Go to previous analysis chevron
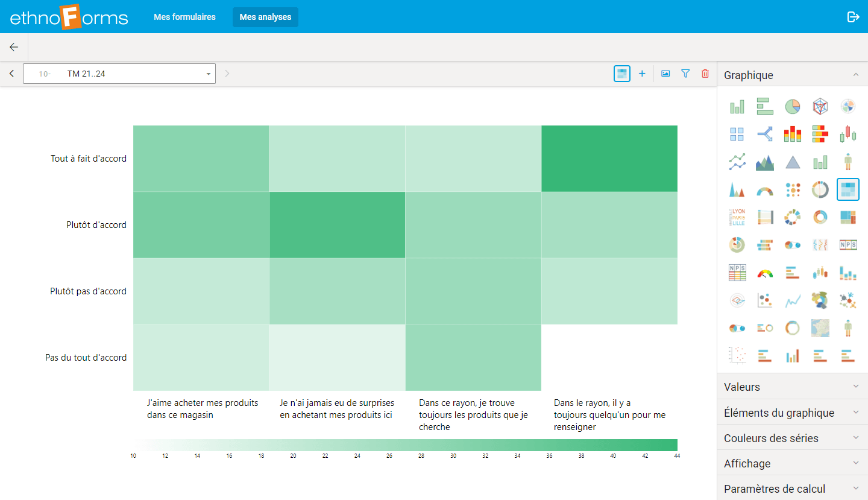Viewport: 868px width, 500px height. point(11,74)
